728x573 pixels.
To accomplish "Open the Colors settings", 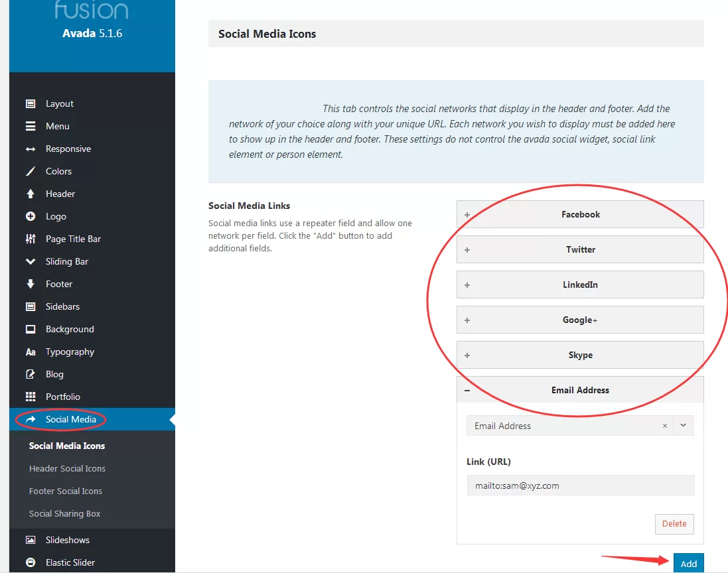I will 92,171.
